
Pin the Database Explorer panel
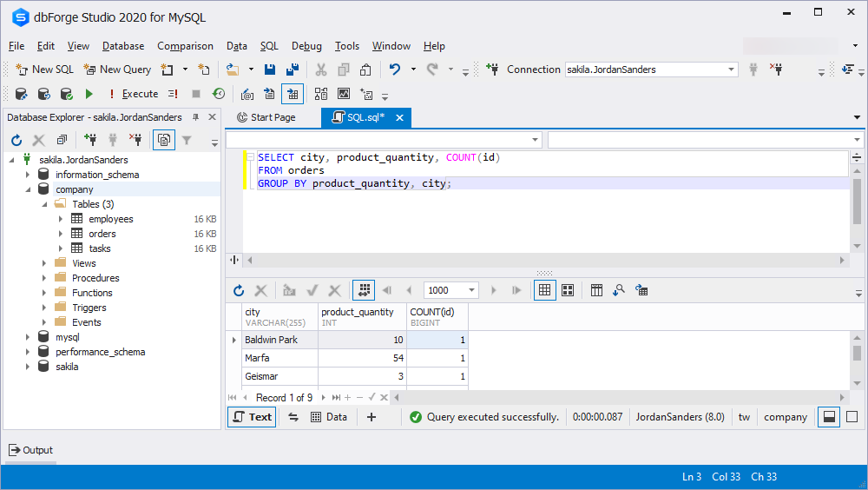(195, 117)
